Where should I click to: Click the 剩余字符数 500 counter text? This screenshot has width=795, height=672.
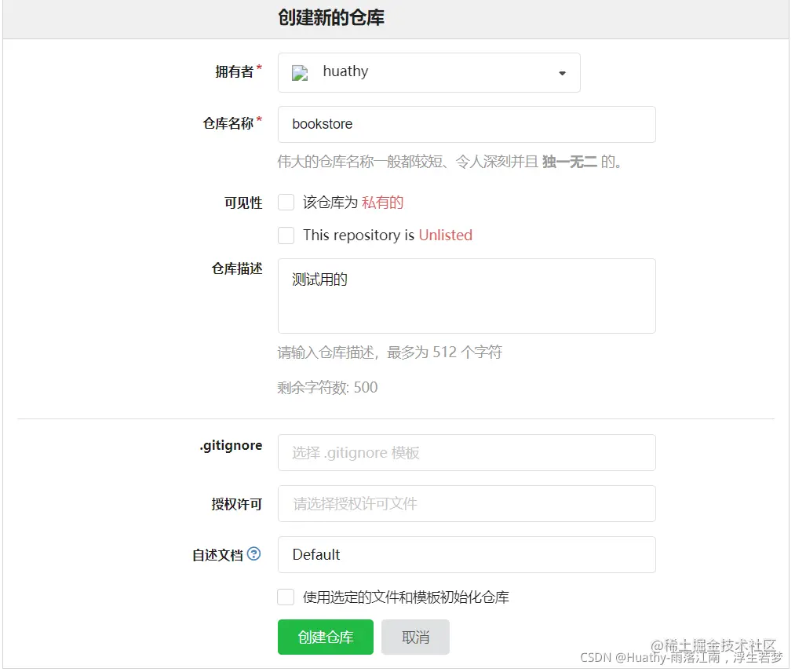tap(328, 387)
